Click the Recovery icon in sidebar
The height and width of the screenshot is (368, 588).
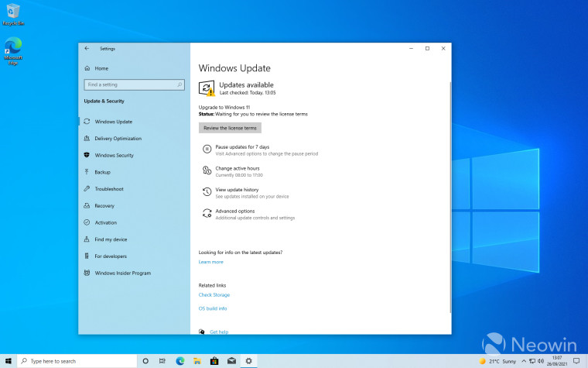[x=87, y=206]
